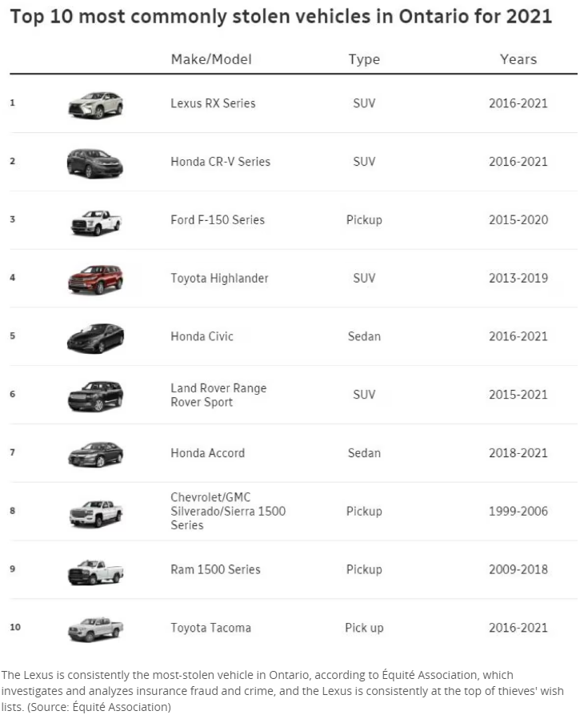Click the black Honda Civic image
The height and width of the screenshot is (719, 588).
(95, 339)
